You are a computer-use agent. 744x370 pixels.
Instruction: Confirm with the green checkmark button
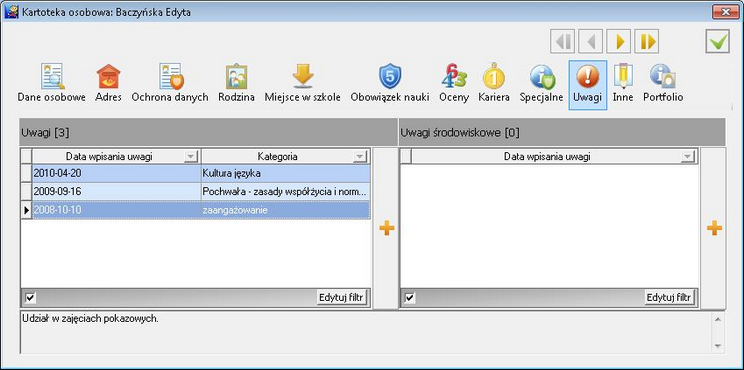(717, 42)
